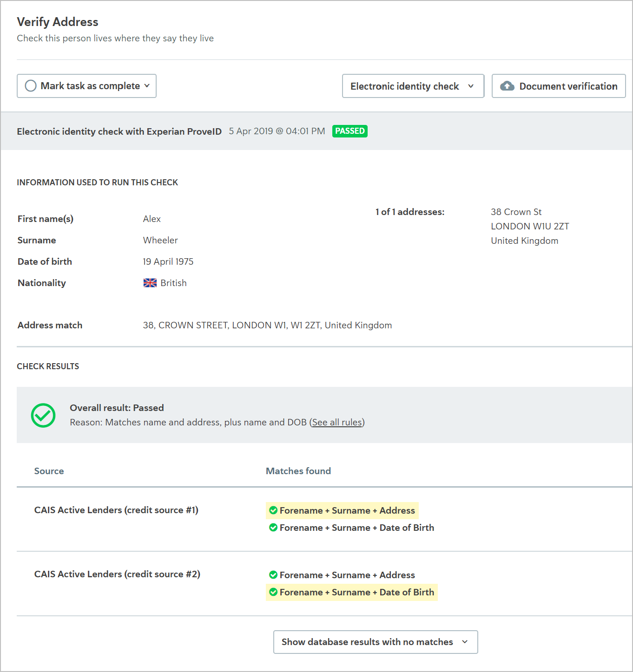Click the Address match value text

point(267,325)
